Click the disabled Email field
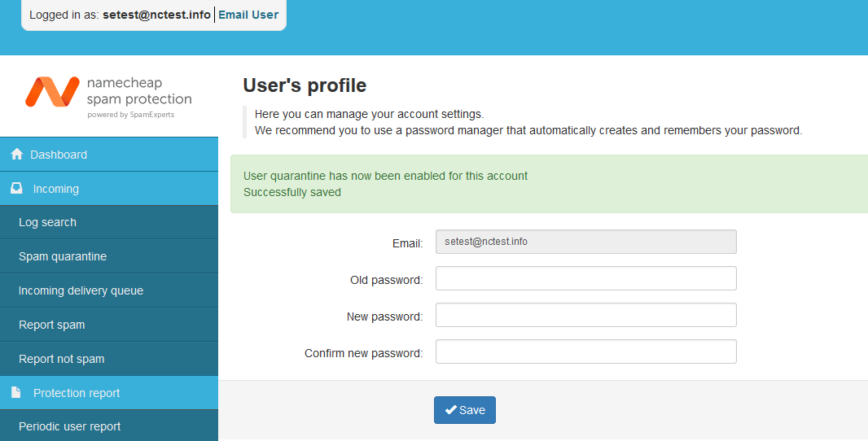The height and width of the screenshot is (441, 868). 585,242
